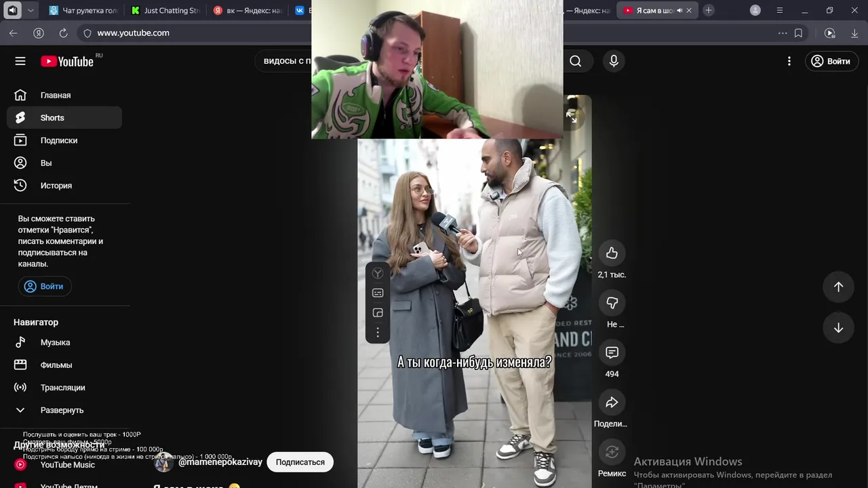Click the YouTube search input field
The width and height of the screenshot is (868, 488).
(285, 61)
